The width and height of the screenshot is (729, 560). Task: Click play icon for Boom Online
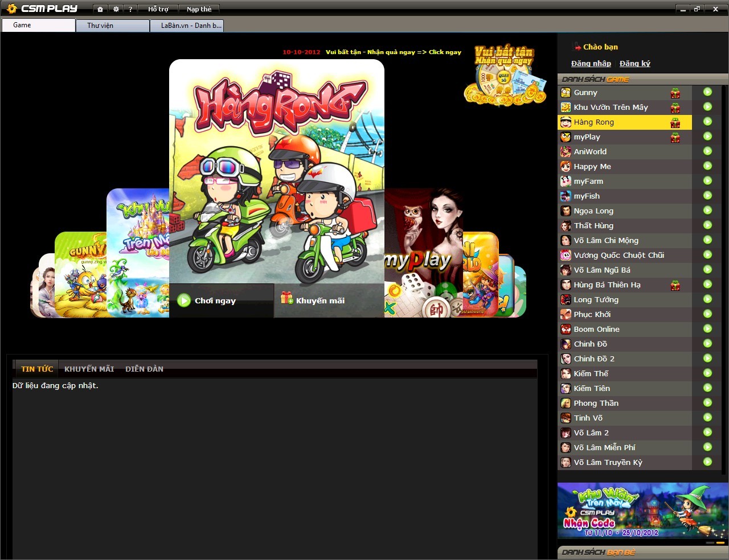pyautogui.click(x=707, y=329)
